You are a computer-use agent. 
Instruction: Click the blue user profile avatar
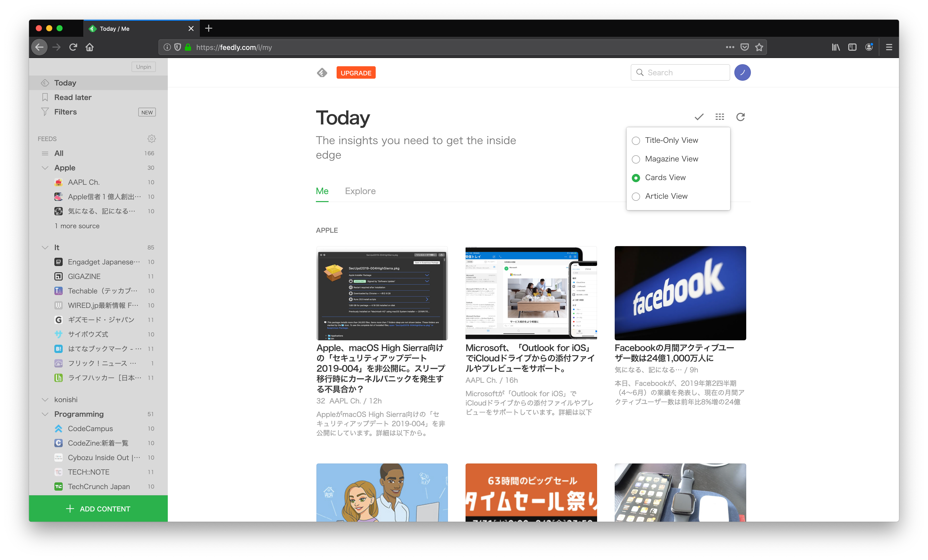coord(742,73)
